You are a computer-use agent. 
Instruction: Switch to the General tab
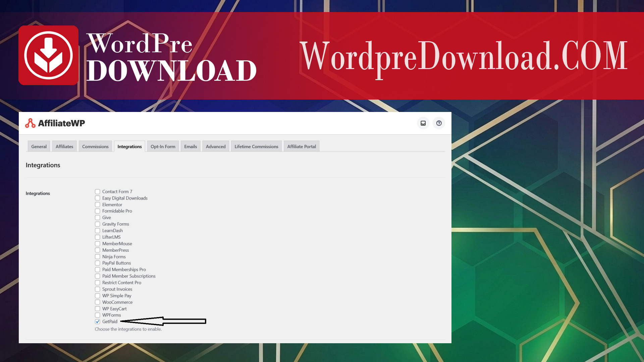coord(39,146)
